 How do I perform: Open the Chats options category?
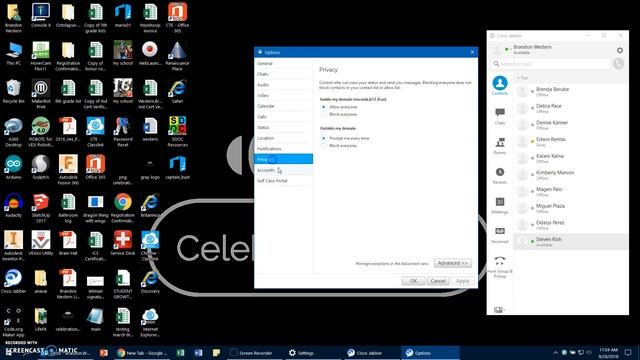coord(283,74)
